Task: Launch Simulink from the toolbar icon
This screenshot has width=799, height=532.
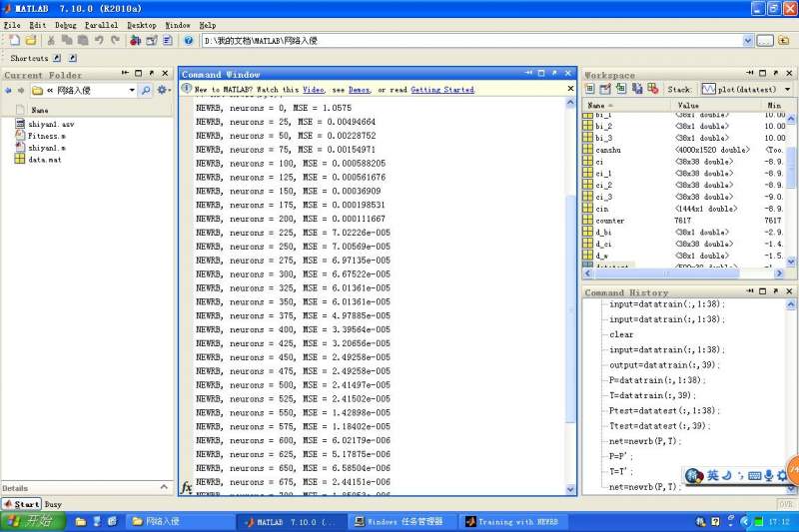Action: coord(135,41)
